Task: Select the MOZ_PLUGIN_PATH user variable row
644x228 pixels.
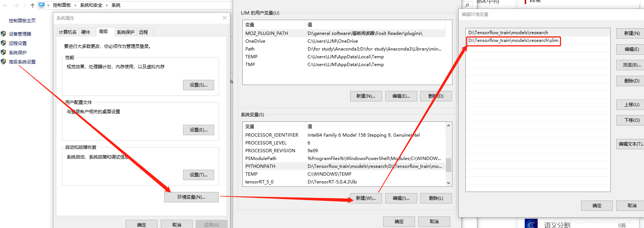Action: point(344,33)
